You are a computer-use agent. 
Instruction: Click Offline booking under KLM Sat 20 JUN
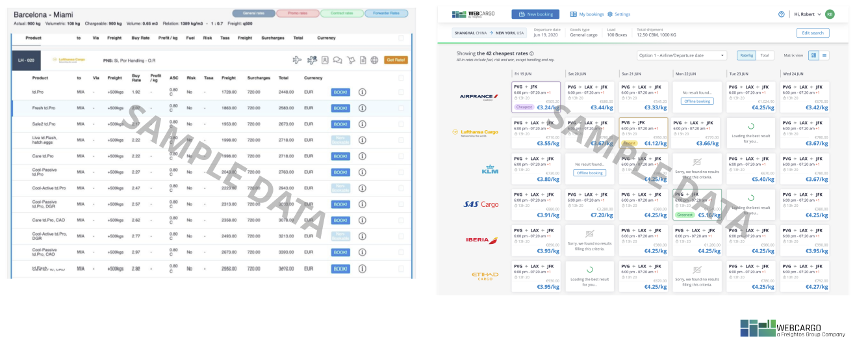(x=590, y=172)
